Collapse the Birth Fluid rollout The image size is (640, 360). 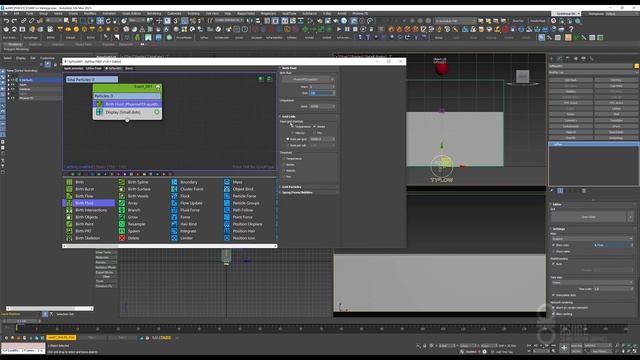pyautogui.click(x=309, y=68)
